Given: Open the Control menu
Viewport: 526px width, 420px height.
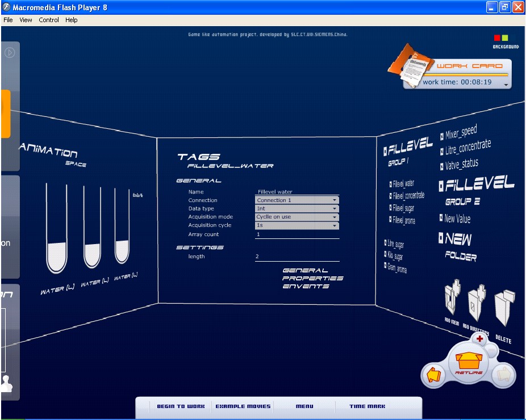Looking at the screenshot, I should tap(49, 20).
